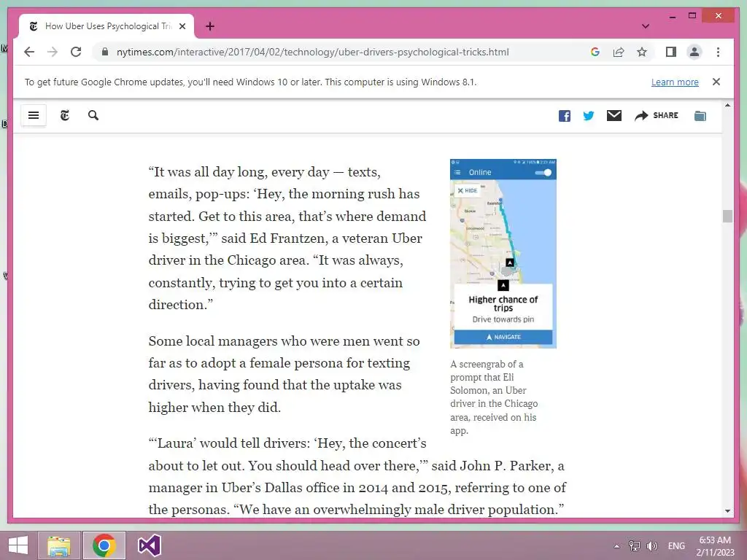
Task: Go back to the previous page
Action: click(x=29, y=52)
